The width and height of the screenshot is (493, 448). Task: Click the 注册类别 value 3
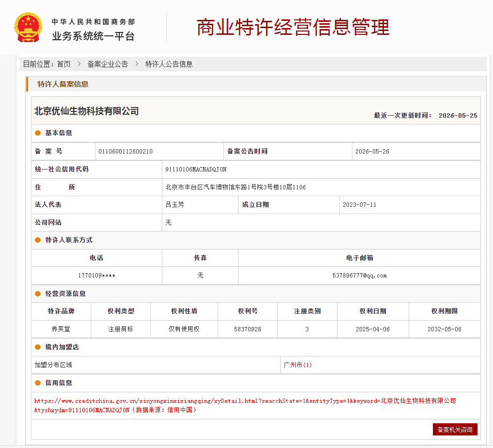[307, 329]
